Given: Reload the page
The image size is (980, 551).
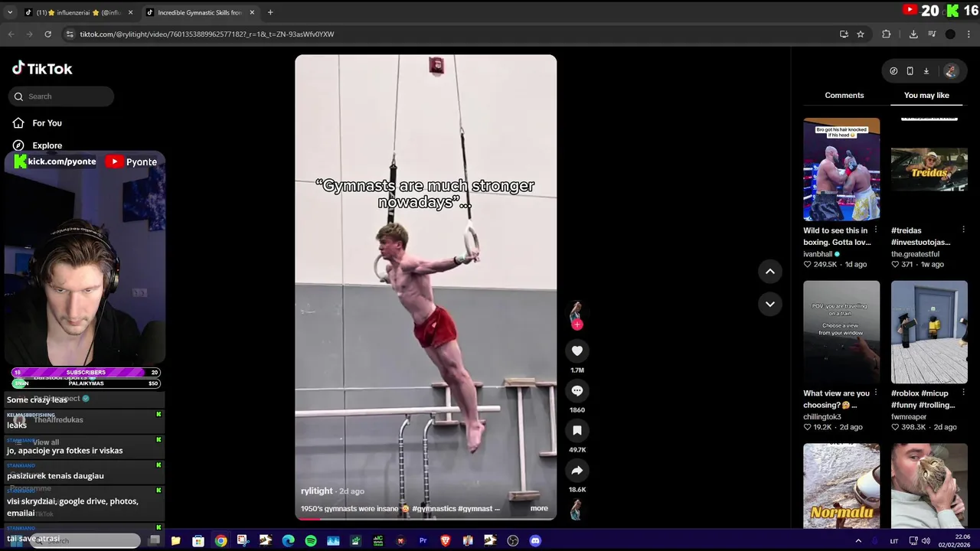Looking at the screenshot, I should [x=47, y=34].
